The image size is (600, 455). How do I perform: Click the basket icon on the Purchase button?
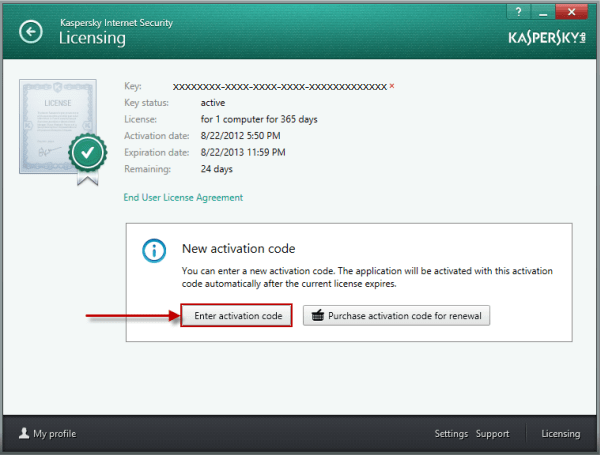[x=318, y=316]
